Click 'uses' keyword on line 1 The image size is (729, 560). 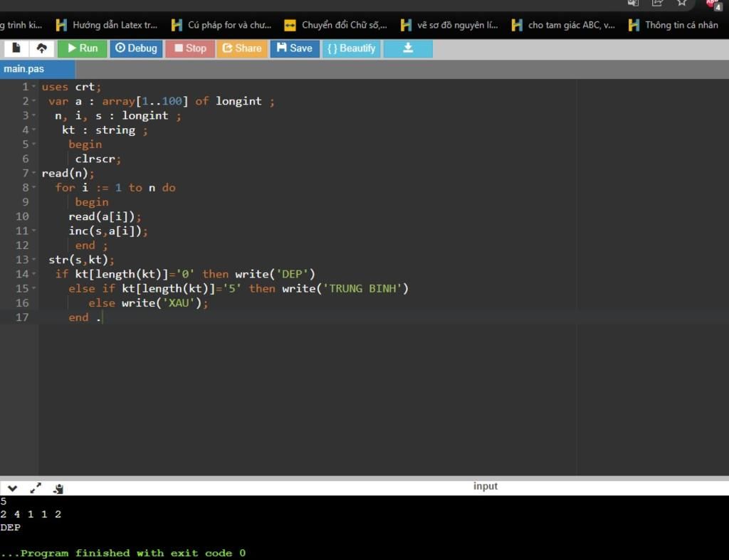(54, 87)
